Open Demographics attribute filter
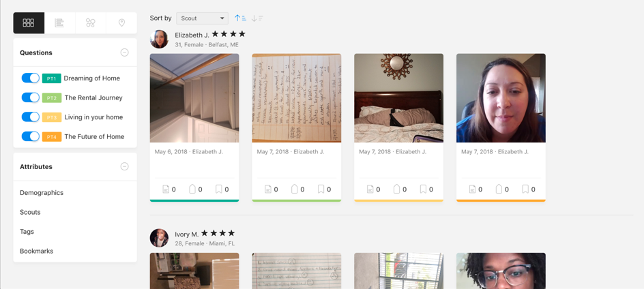 (42, 192)
